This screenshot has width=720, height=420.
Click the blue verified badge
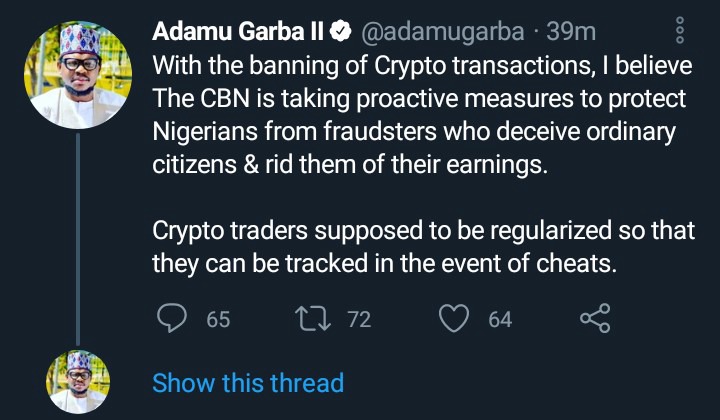pos(339,32)
